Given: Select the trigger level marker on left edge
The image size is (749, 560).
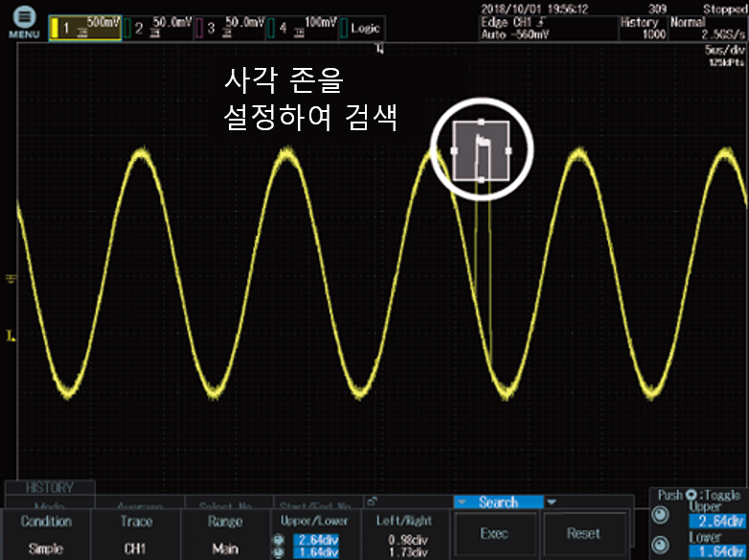Looking at the screenshot, I should click(11, 336).
